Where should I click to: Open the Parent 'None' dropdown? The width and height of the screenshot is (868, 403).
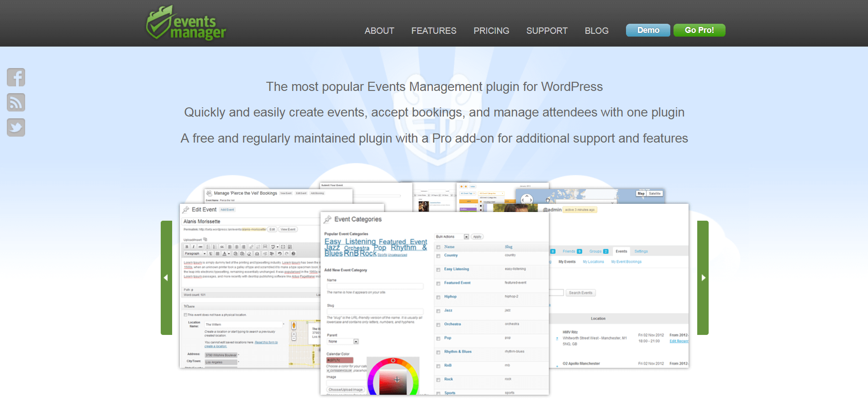tap(343, 342)
